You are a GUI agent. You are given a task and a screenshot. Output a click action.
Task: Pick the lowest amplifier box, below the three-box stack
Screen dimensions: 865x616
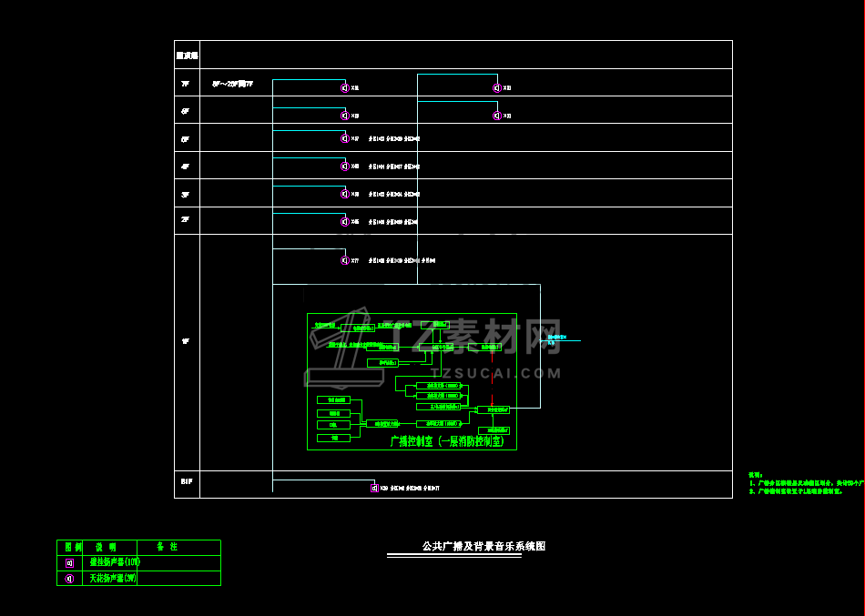439,423
